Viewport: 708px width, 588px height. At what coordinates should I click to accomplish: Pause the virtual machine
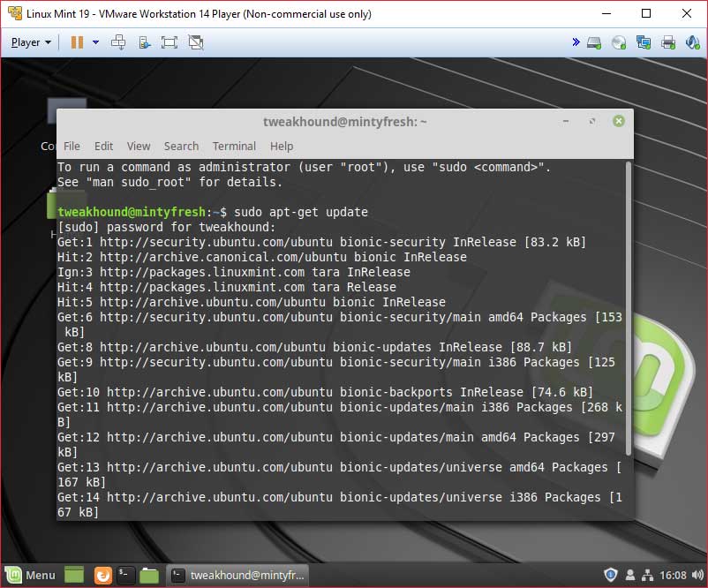click(x=77, y=42)
